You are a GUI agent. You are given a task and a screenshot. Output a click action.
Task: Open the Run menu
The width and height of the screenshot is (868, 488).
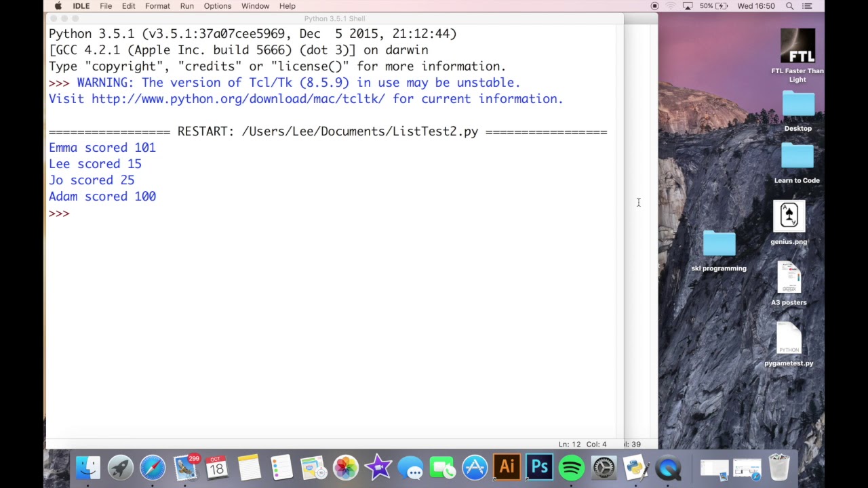point(186,6)
